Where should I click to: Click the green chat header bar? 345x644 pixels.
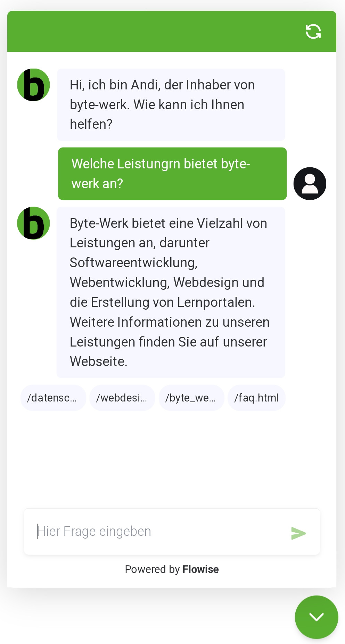point(156,32)
